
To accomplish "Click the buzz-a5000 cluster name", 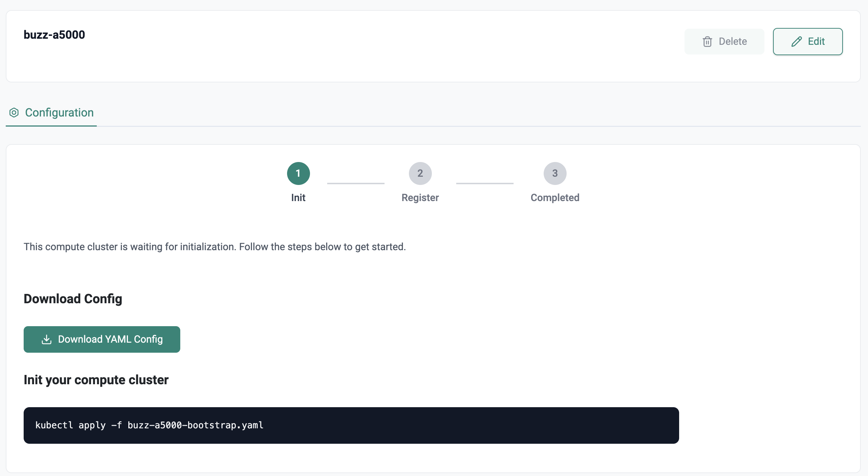I will point(54,34).
